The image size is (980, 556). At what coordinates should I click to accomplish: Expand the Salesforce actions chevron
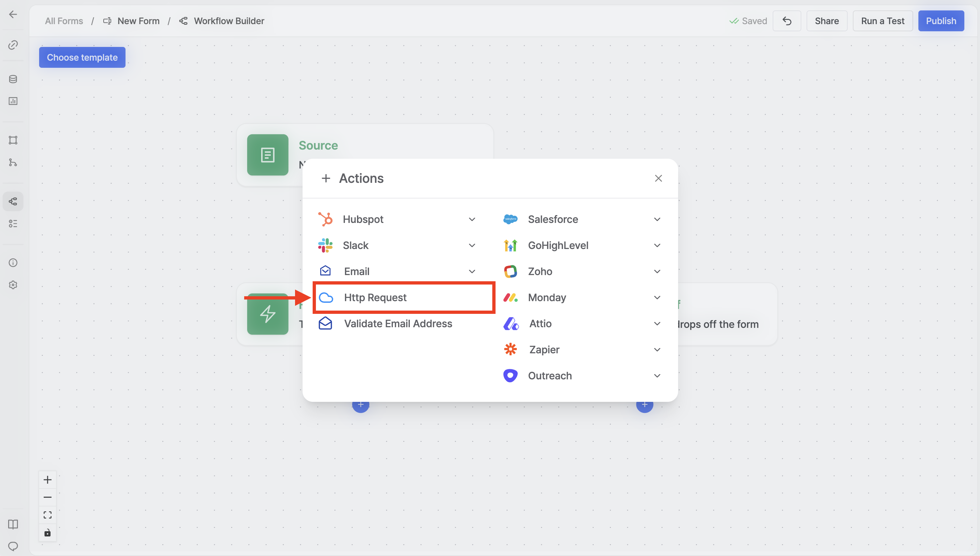click(x=657, y=219)
